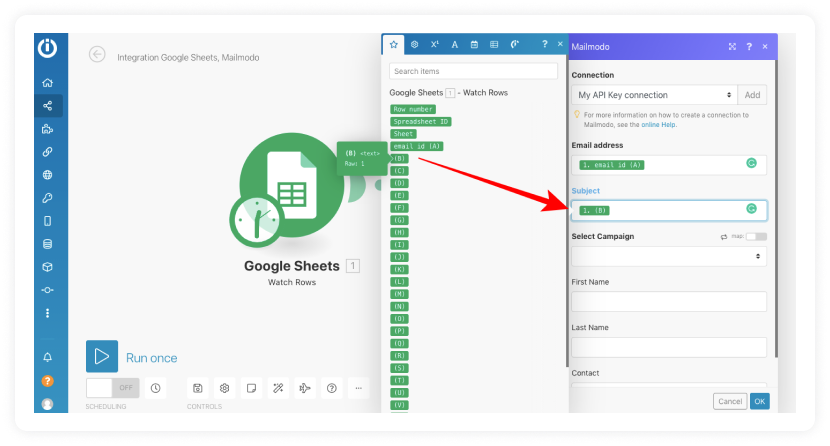Insert the Row number variable
Viewport: 830px width, 446px height.
[413, 109]
